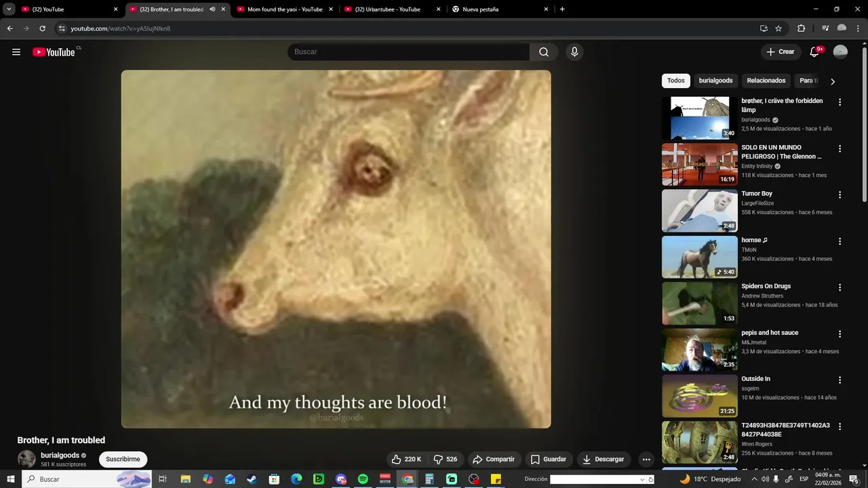Screen dimensions: 868x488
Task: Bookmark this page with the star
Action: tap(778, 28)
